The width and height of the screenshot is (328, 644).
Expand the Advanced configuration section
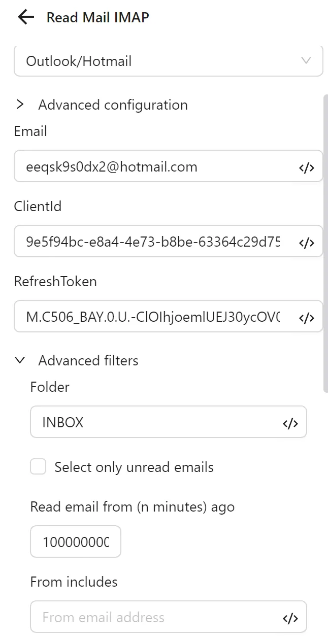112,105
